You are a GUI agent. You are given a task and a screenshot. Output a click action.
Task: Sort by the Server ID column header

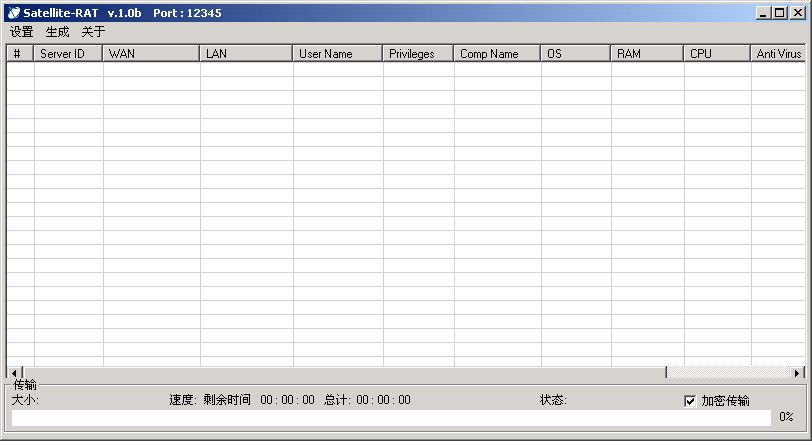click(x=68, y=54)
